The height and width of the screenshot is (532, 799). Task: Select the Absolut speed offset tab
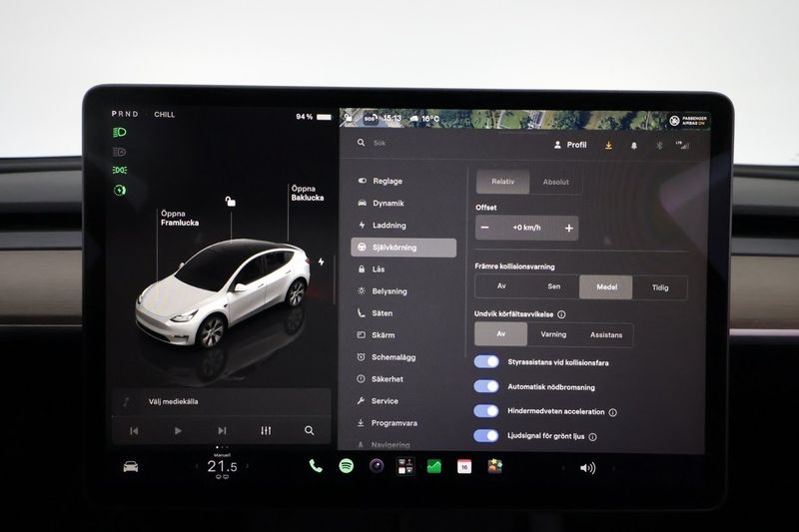pos(555,182)
